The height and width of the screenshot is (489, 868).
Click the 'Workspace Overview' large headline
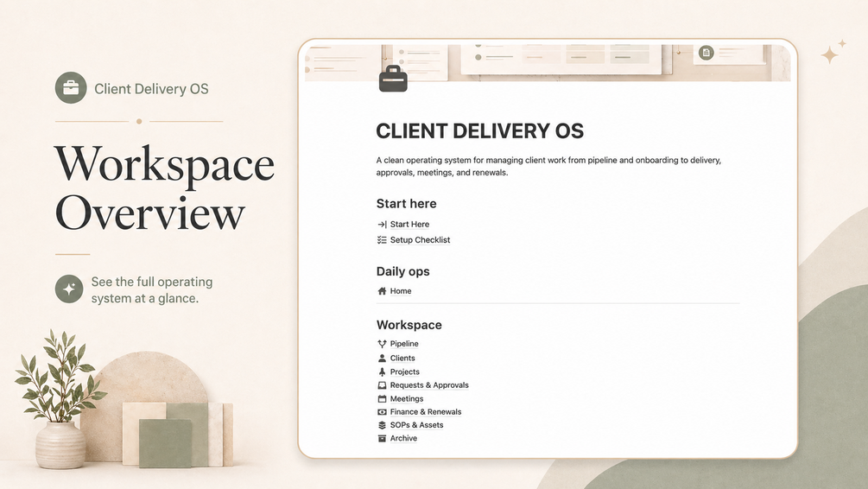tap(164, 187)
